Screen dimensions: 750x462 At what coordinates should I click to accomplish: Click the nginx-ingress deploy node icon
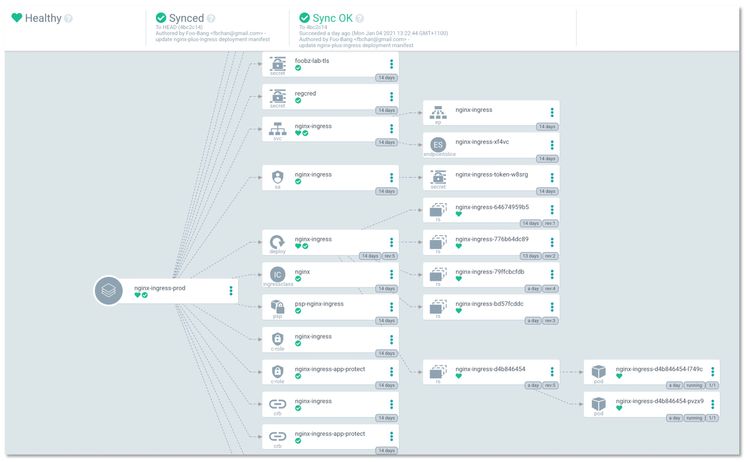tap(278, 242)
